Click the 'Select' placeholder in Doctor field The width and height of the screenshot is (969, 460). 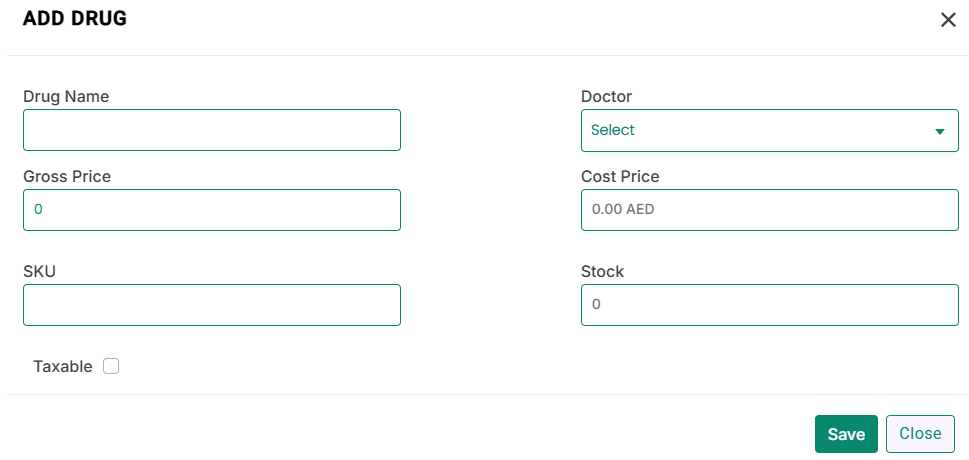pos(612,130)
